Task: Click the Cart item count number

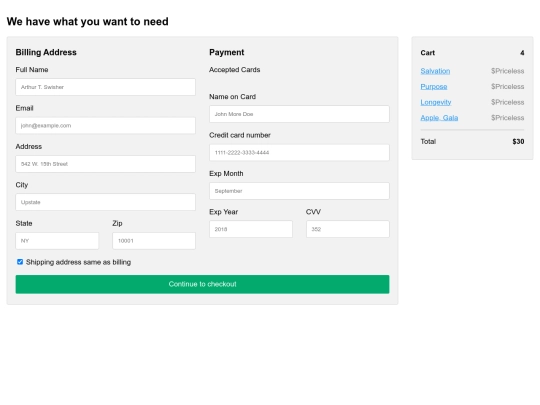Action: click(522, 53)
